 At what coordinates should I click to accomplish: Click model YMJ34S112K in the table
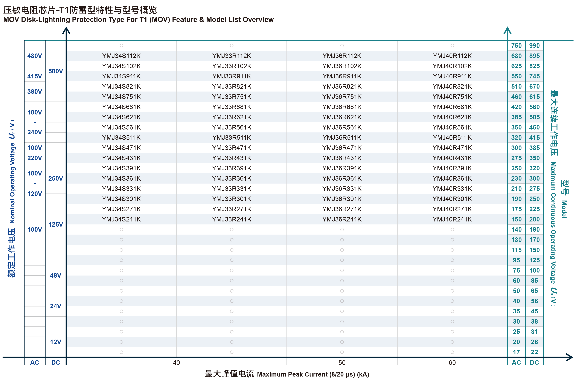121,56
